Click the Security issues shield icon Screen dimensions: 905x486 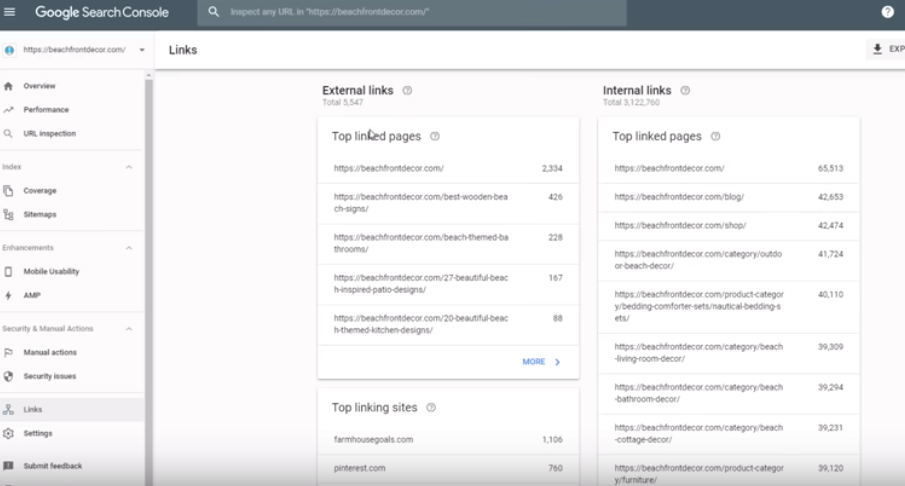click(x=8, y=376)
